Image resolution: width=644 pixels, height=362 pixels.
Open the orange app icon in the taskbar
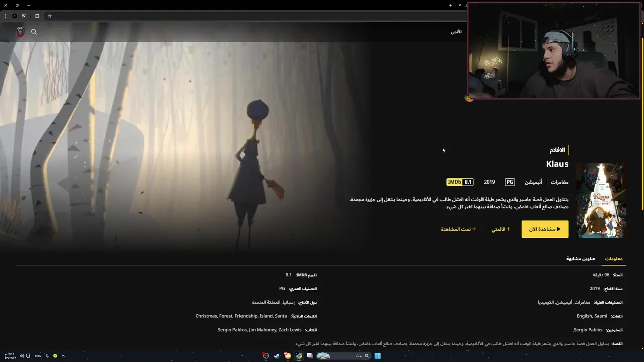[x=288, y=356]
